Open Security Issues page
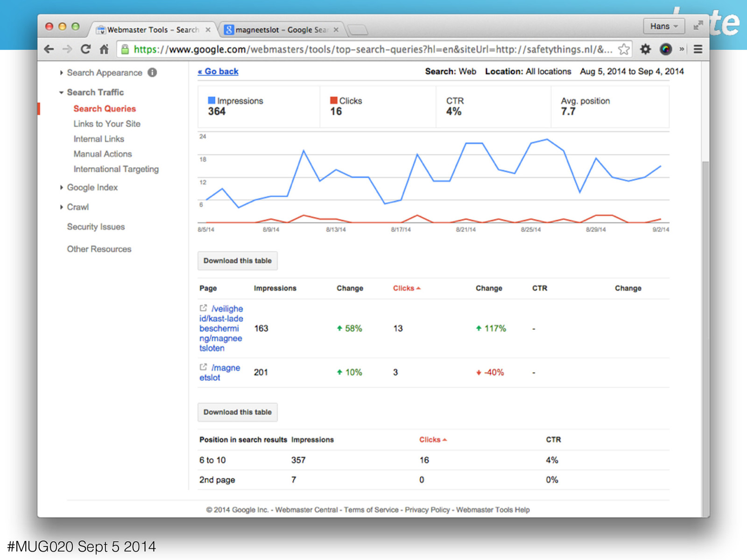The width and height of the screenshot is (747, 560). click(x=96, y=226)
